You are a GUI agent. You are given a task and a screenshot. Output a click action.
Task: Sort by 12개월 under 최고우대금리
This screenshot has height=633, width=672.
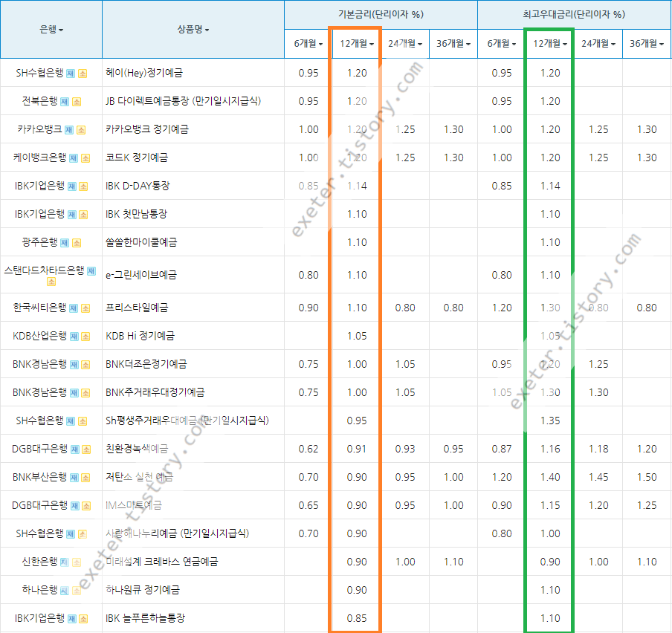coord(550,44)
